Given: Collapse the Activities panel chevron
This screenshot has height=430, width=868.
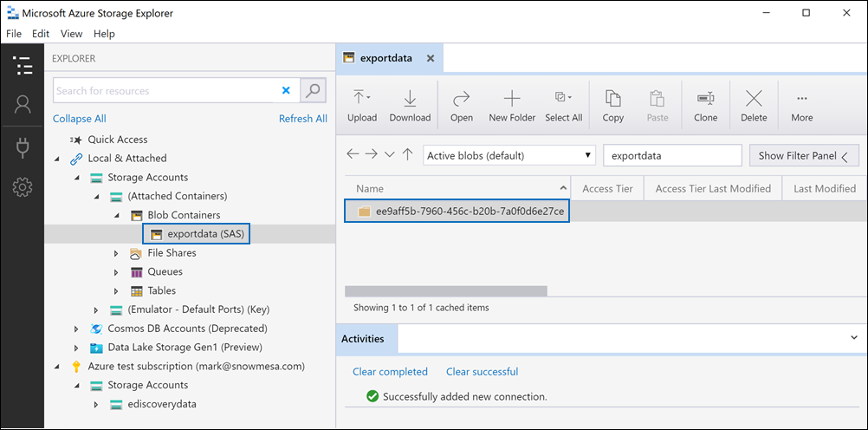Looking at the screenshot, I should [x=855, y=337].
